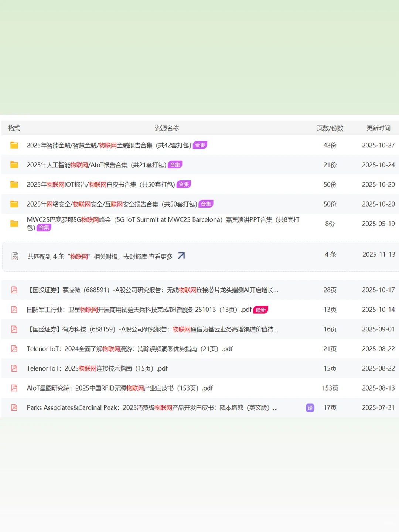Open 国投证券 泰凌微（688591）research report
The image size is (399, 532).
point(153,290)
